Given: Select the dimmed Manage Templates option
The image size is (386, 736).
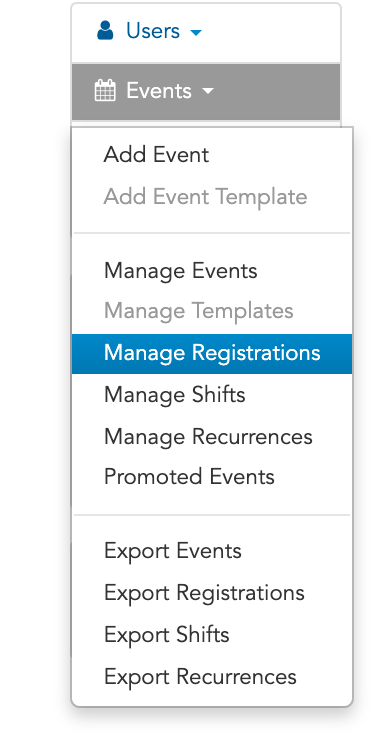Looking at the screenshot, I should [x=199, y=311].
